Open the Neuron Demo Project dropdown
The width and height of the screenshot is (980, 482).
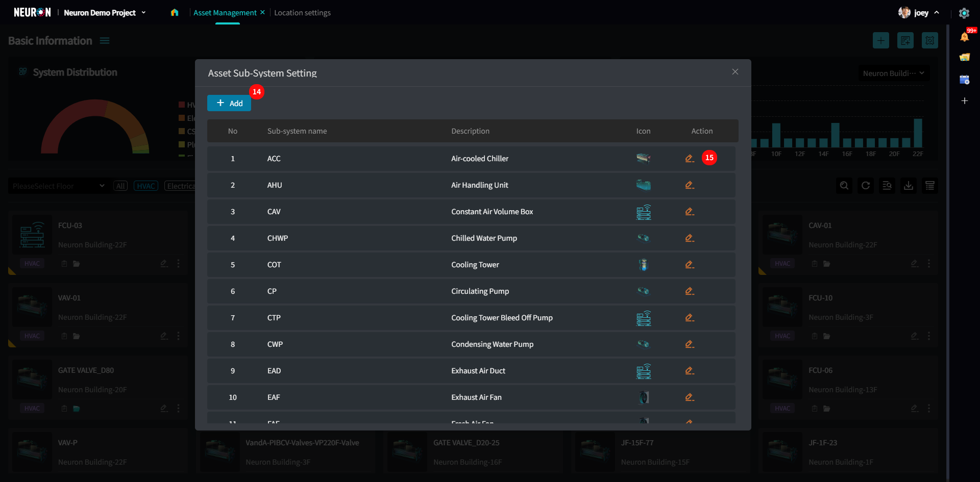click(105, 13)
